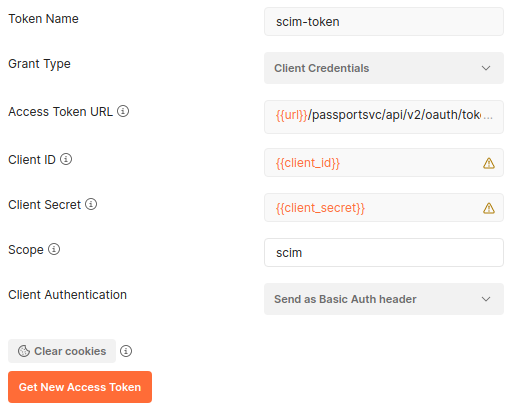The width and height of the screenshot is (515, 411).
Task: Click the Clear cookies button
Action: tap(62, 351)
